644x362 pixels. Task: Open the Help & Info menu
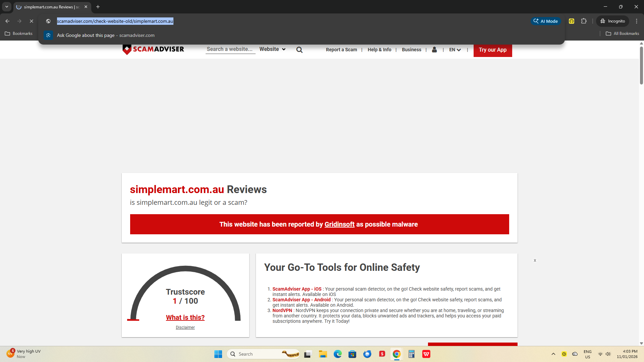point(379,50)
